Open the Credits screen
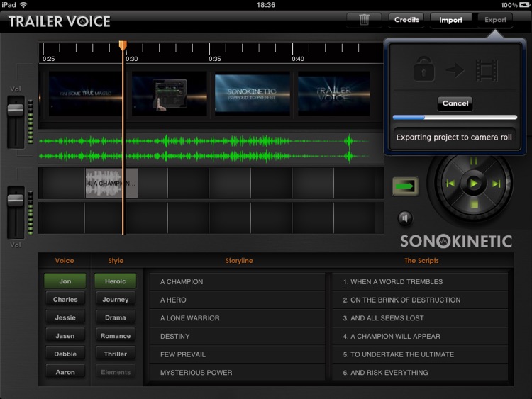Image resolution: width=532 pixels, height=399 pixels. (406, 20)
